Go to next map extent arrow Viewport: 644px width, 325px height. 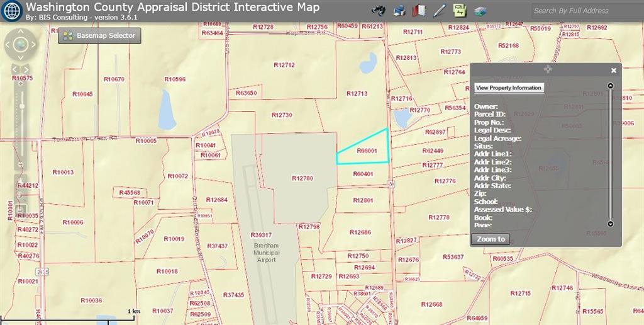point(26,69)
